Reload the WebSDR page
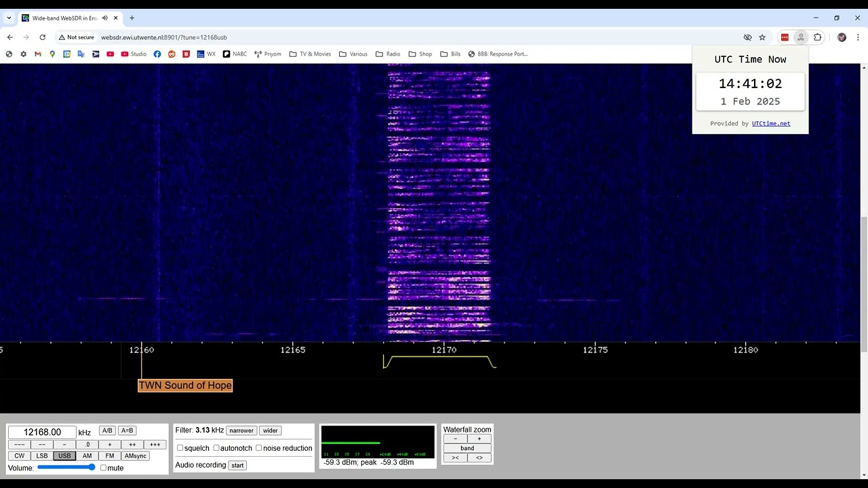The width and height of the screenshot is (868, 488). (42, 37)
